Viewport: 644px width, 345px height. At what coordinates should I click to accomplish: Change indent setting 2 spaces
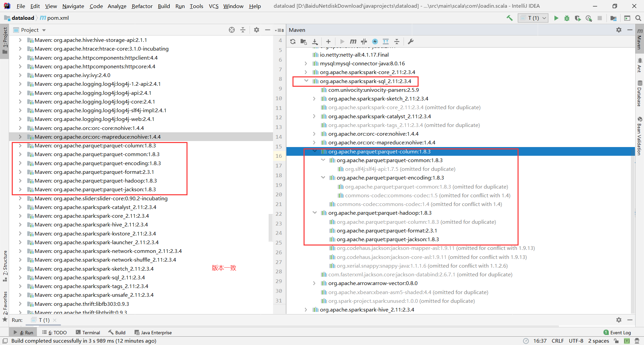point(598,341)
